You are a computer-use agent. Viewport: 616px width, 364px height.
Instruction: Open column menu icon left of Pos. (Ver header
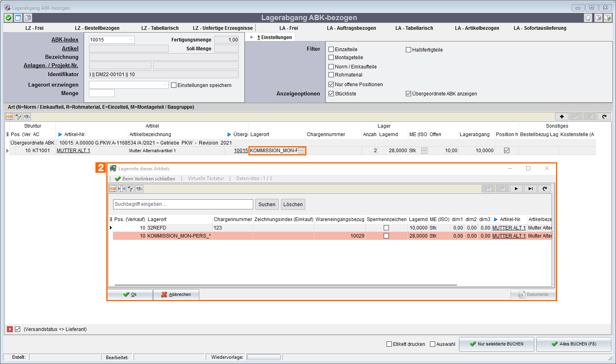pos(7,134)
